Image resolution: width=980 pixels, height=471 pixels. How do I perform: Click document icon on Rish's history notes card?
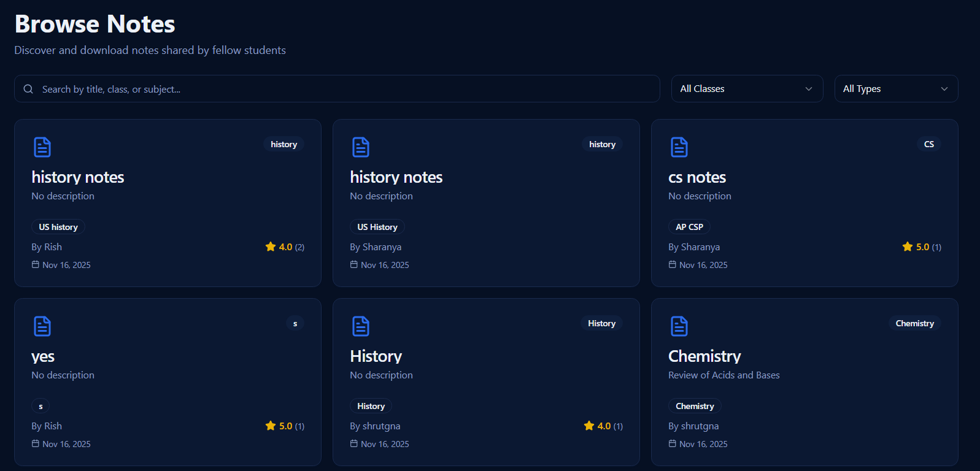pos(42,147)
